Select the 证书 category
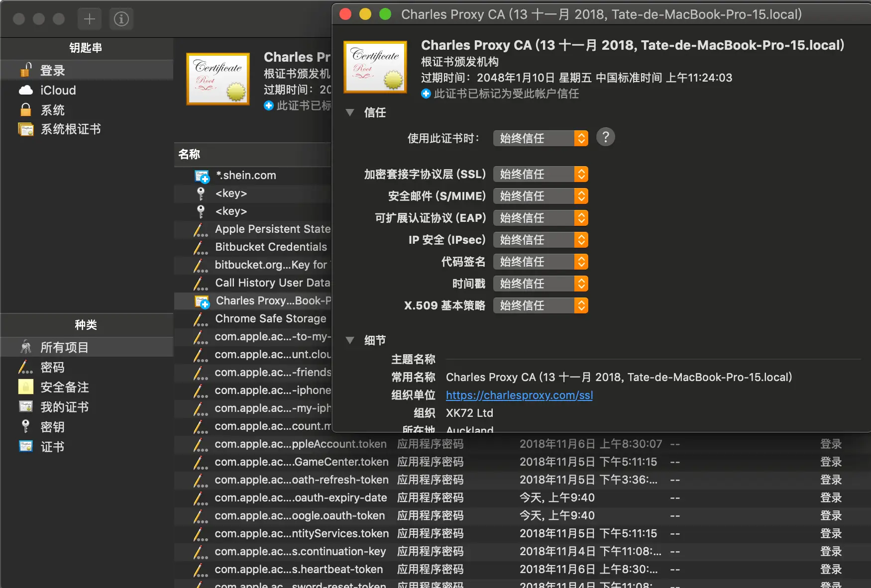Screen dimensions: 871x588 [87, 447]
